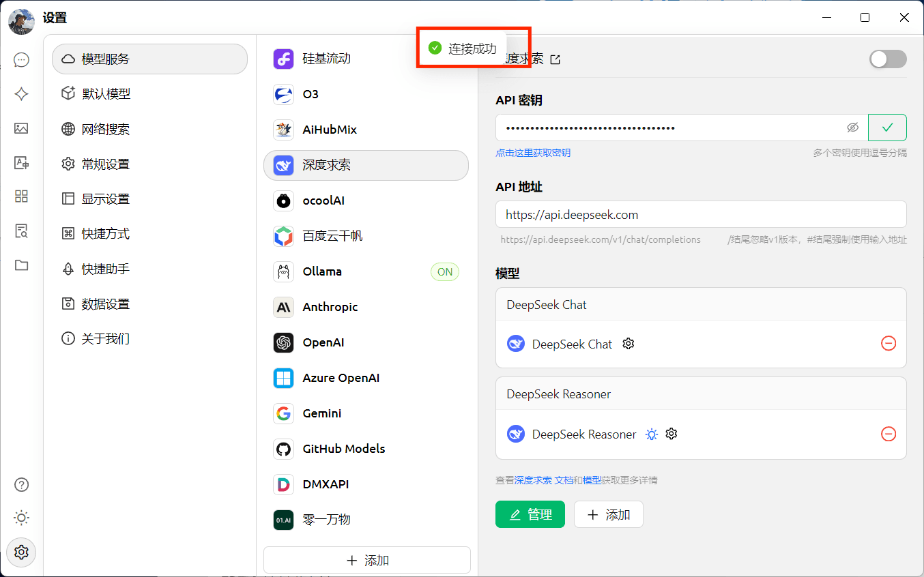Click the user avatar at top left
This screenshot has width=924, height=577.
click(x=21, y=21)
